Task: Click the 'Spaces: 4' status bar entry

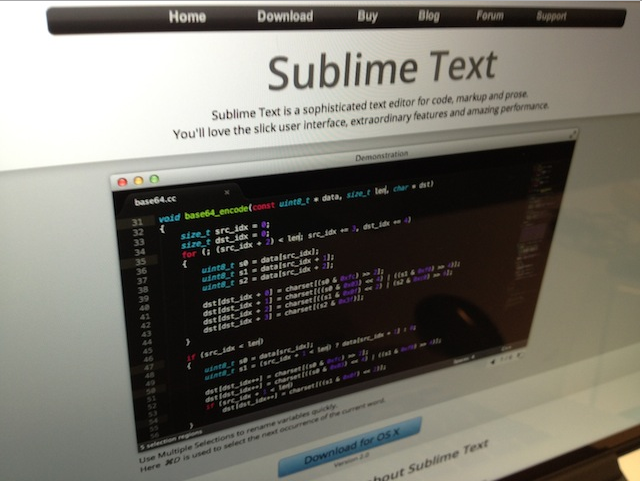Action: coord(463,360)
